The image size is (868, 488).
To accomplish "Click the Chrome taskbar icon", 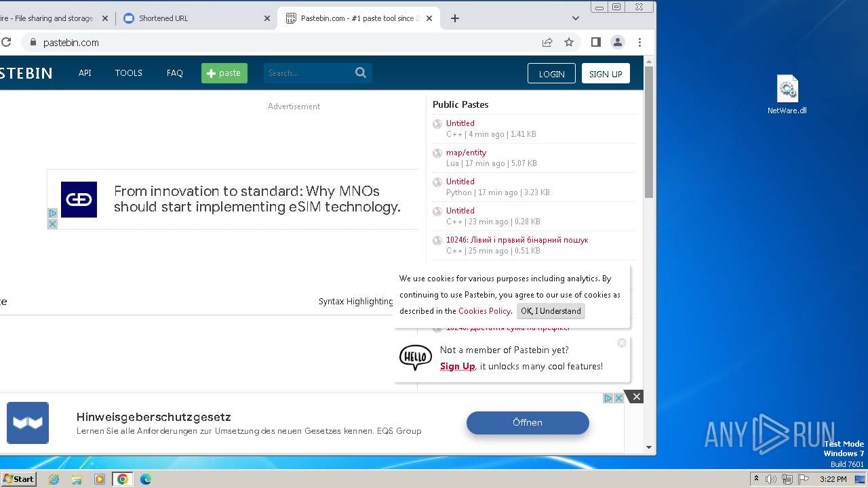I will (123, 479).
